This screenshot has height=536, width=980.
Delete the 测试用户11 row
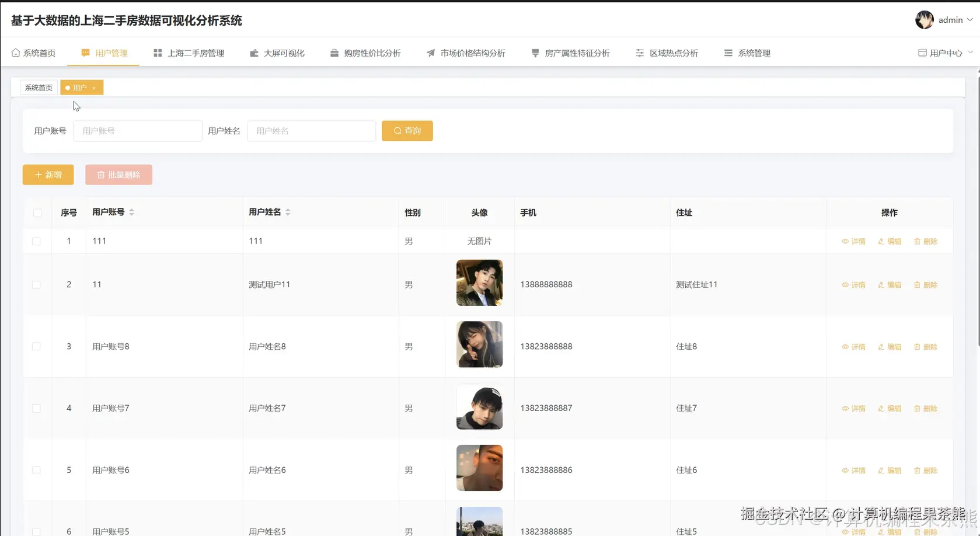(926, 286)
